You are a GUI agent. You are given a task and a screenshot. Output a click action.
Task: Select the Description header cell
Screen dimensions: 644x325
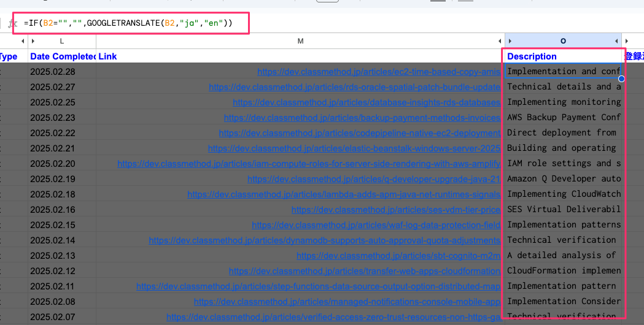(563, 56)
